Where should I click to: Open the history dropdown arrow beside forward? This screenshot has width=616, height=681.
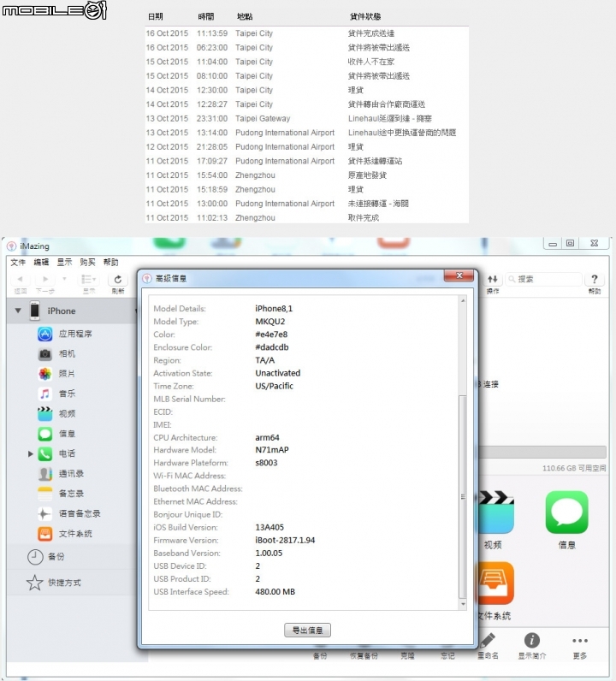tap(64, 278)
